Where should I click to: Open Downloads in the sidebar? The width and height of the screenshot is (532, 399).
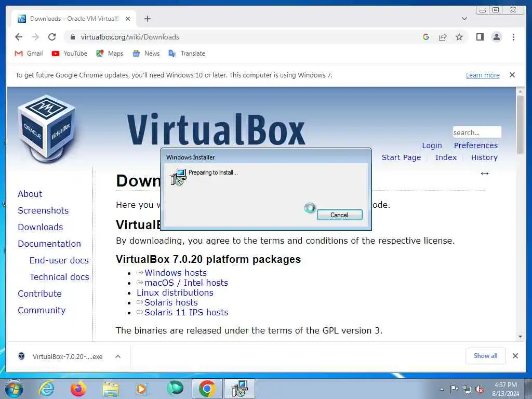41,227
